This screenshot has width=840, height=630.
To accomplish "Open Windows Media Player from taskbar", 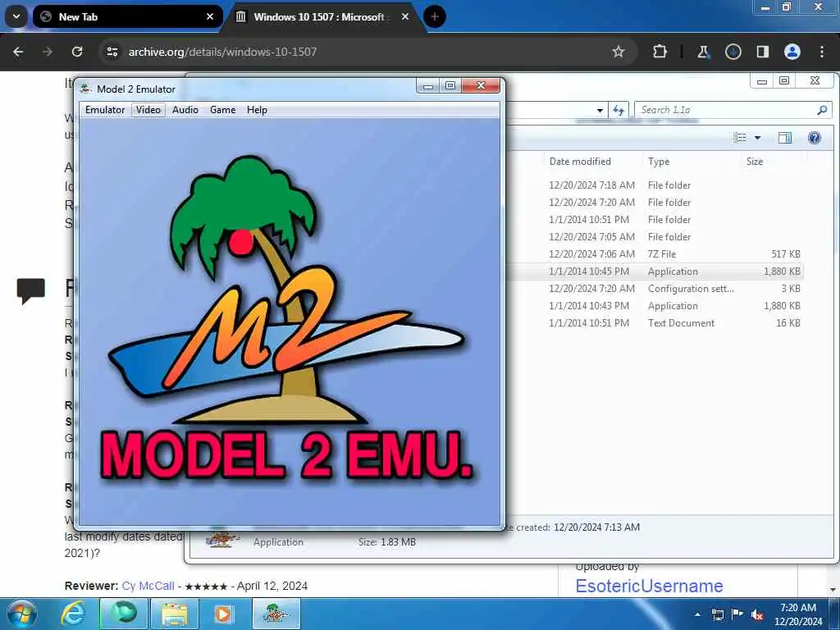I will (223, 614).
